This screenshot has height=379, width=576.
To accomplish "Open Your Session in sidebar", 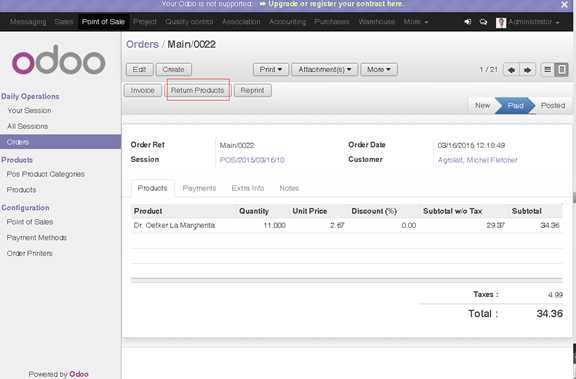I will pos(29,111).
